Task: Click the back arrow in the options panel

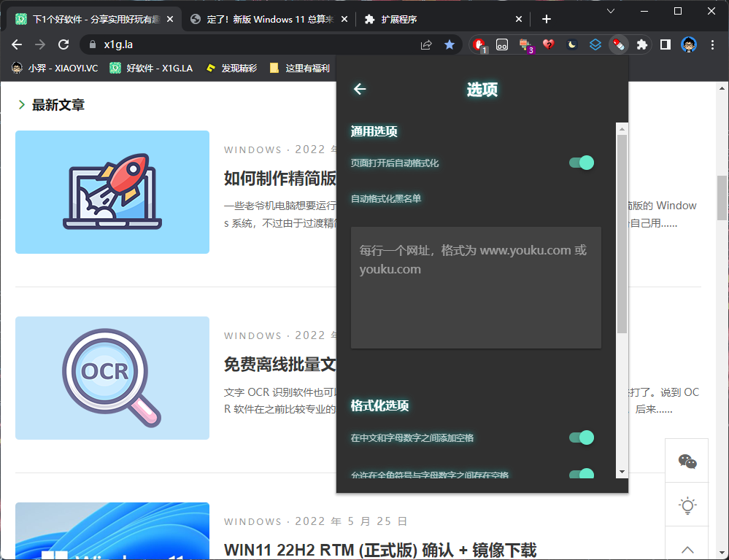Action: pyautogui.click(x=359, y=88)
